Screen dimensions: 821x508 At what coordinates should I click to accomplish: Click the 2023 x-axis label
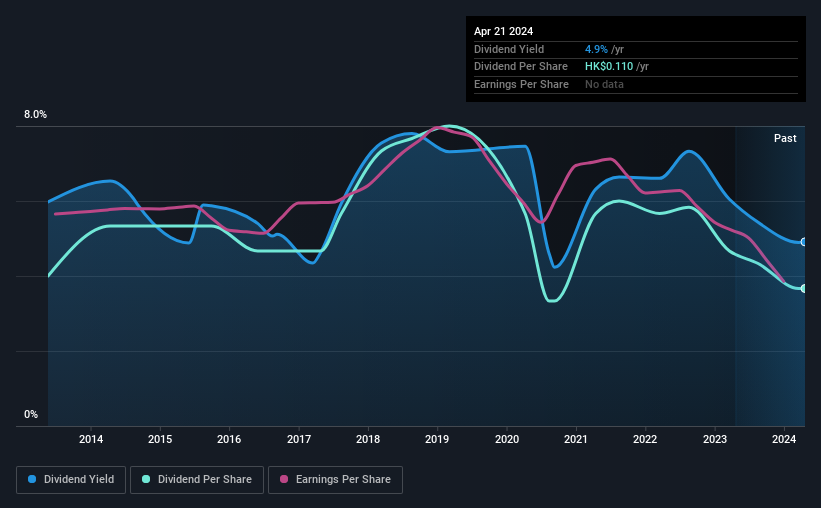715,439
